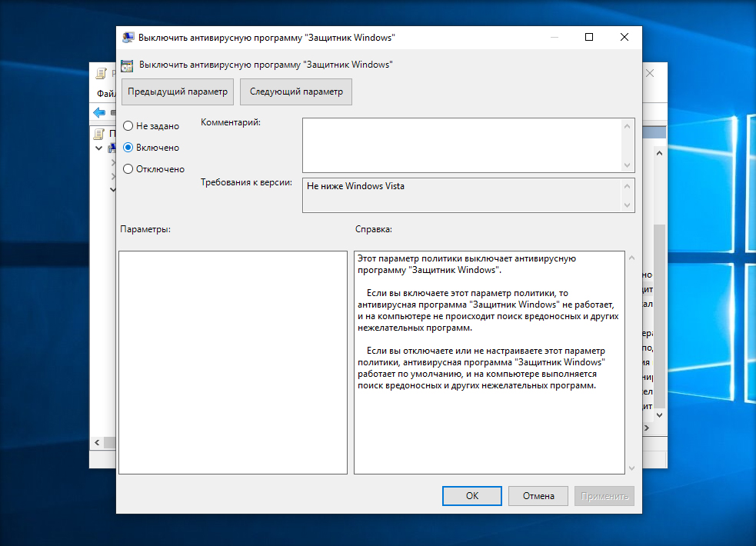Click inside the "Комментарий" text box

pyautogui.click(x=462, y=145)
